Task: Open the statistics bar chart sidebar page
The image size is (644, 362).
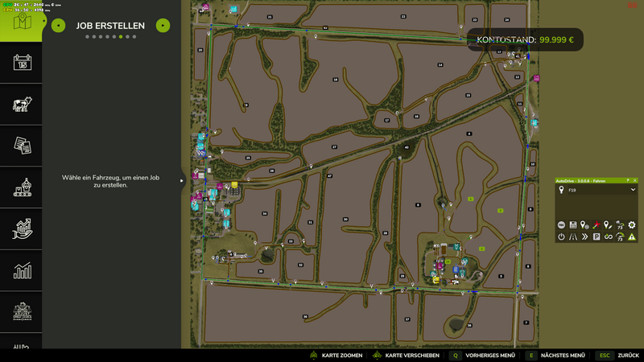Action: pyautogui.click(x=23, y=270)
